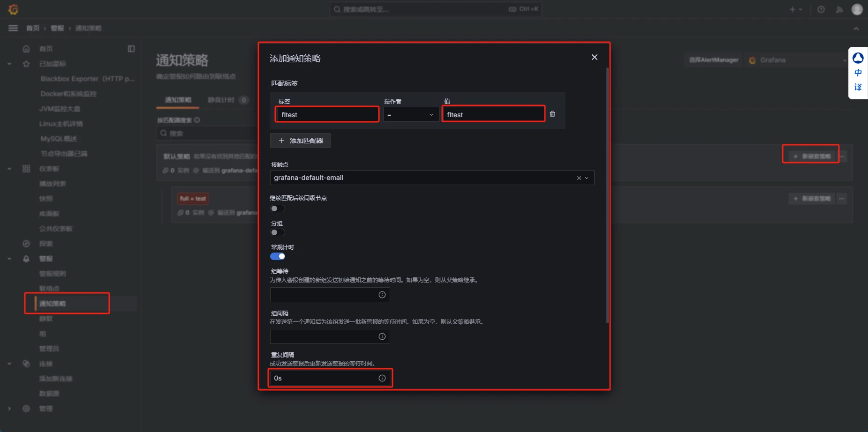This screenshot has width=868, height=432.
Task: Click the compass icon beside 探索
Action: click(26, 244)
